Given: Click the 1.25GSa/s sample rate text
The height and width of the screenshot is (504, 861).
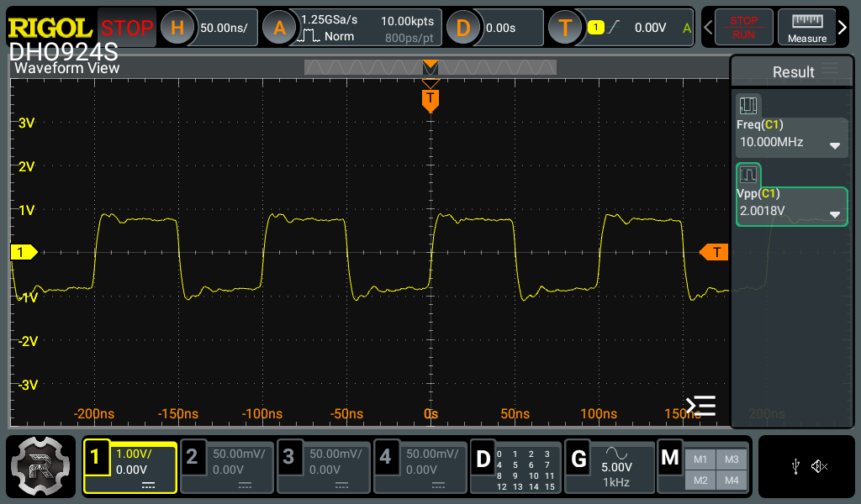Looking at the screenshot, I should (330, 20).
